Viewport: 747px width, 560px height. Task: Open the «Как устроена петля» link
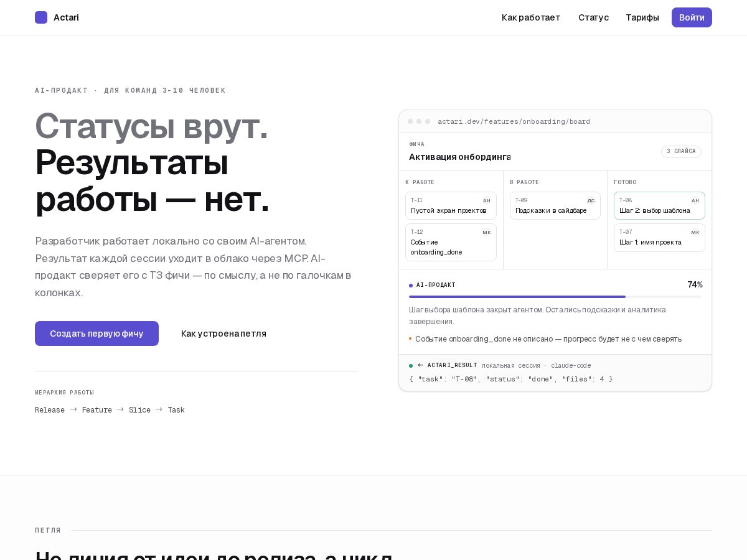[x=223, y=334]
